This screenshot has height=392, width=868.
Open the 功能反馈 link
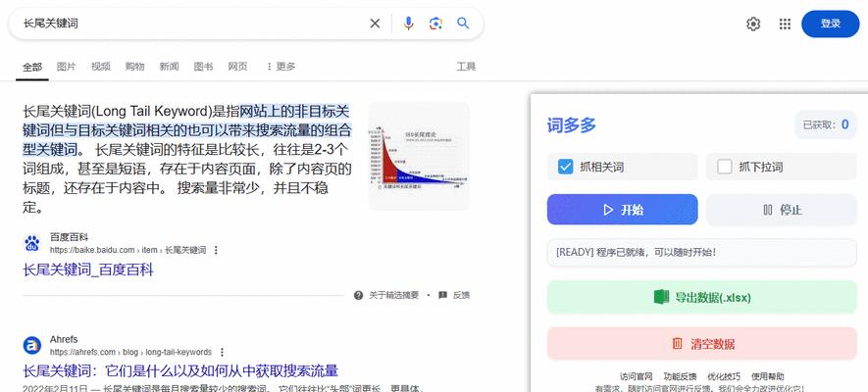coord(680,376)
